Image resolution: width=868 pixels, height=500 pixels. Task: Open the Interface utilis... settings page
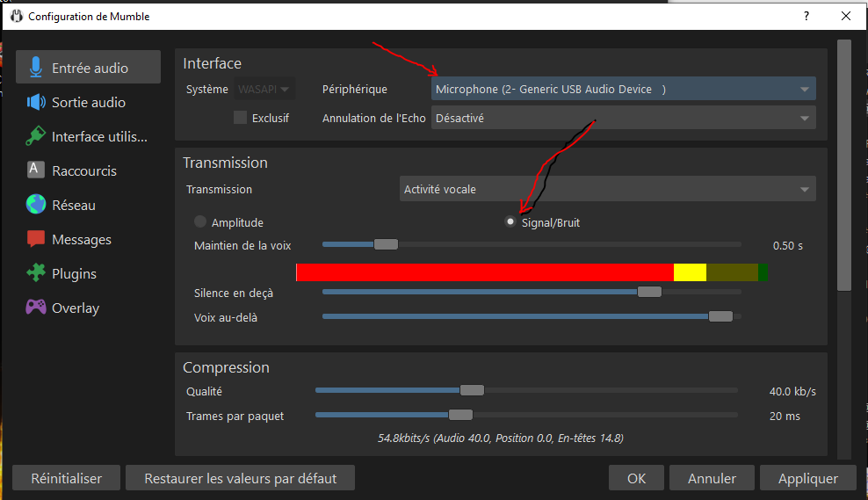pyautogui.click(x=88, y=136)
